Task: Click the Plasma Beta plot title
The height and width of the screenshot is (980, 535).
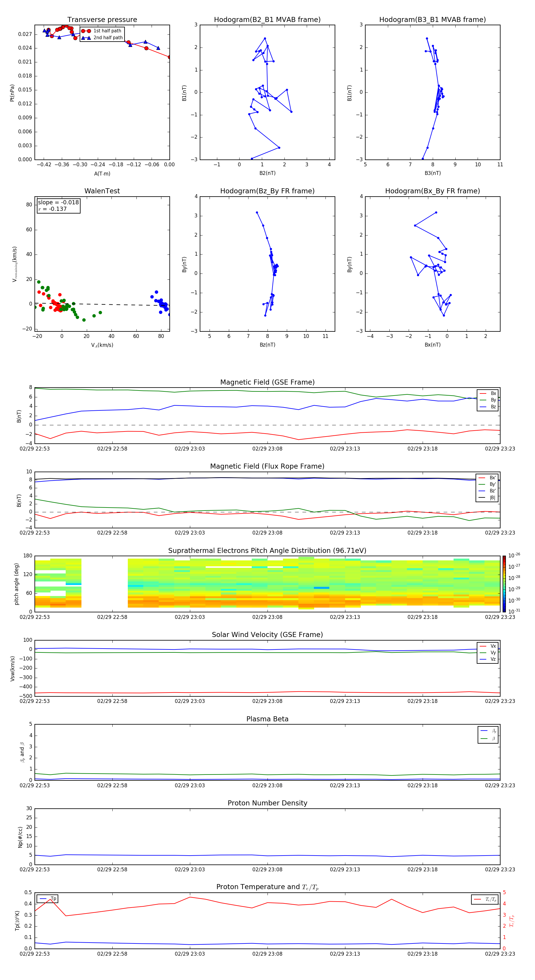Action: click(267, 719)
